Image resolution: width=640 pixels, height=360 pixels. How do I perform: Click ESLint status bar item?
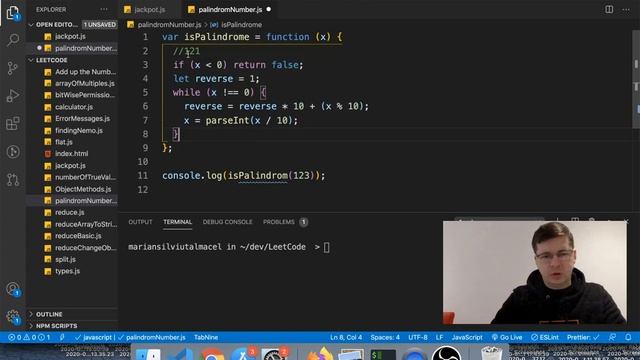[x=544, y=337]
